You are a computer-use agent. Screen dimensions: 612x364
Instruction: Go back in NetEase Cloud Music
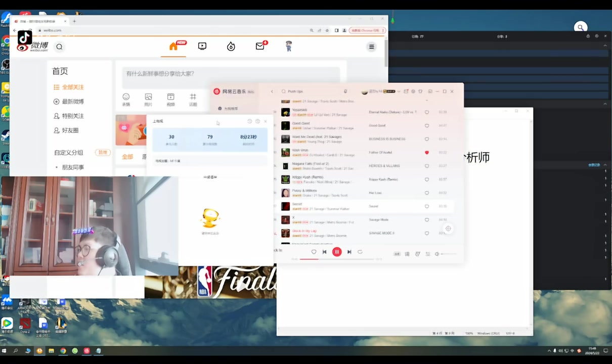tap(272, 92)
